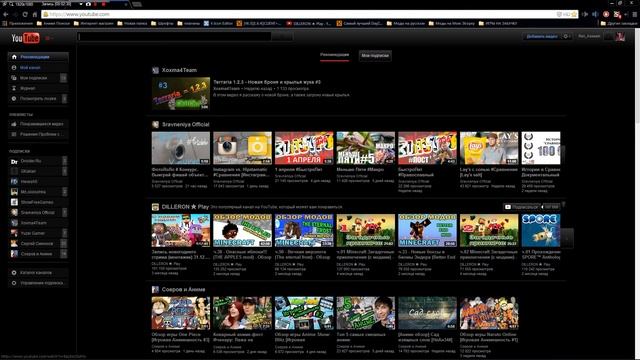Viewport: 640px width, 360px height.
Task: Switch to the Рекомендации feed tab
Action: [334, 55]
